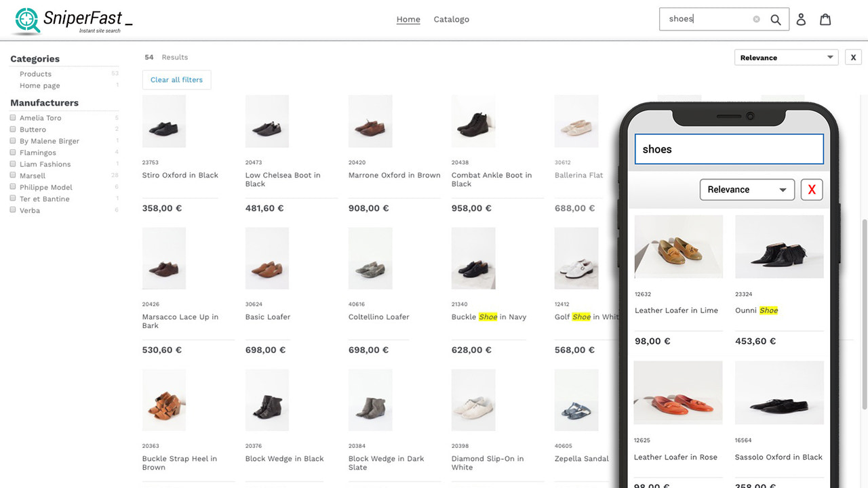The image size is (868, 488).
Task: Open the shopping bag icon
Action: (825, 19)
